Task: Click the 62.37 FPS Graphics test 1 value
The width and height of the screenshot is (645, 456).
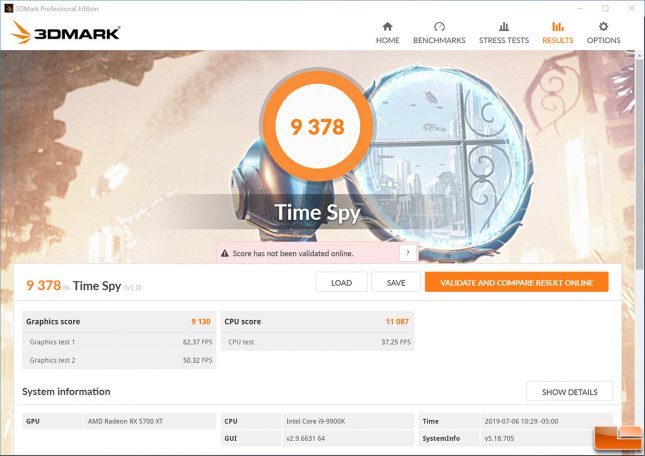Action: tap(197, 342)
